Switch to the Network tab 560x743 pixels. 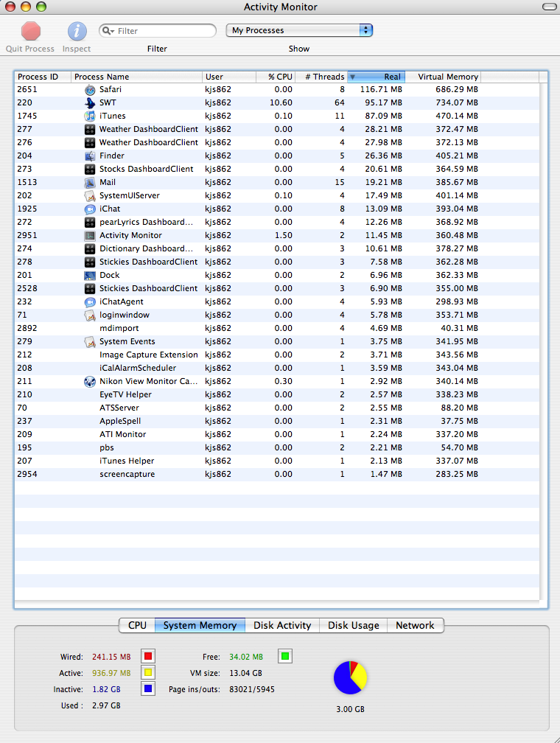pos(415,626)
